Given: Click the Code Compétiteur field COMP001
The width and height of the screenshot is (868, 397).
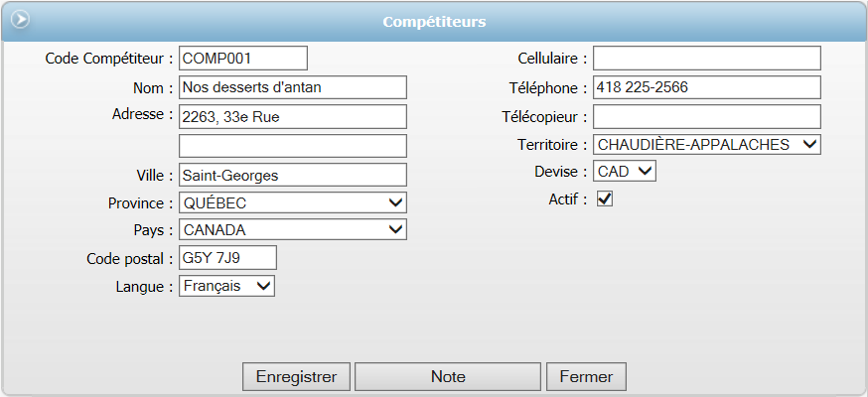Looking at the screenshot, I should pyautogui.click(x=243, y=58).
